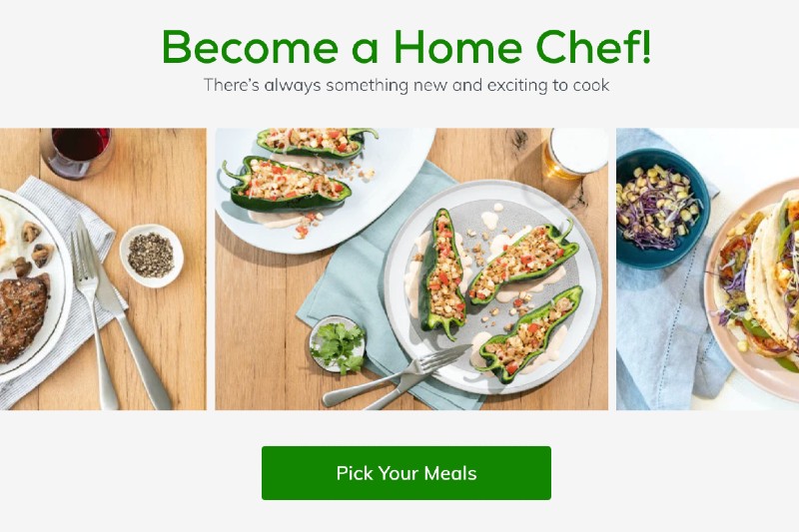Click the blue bowl of corn cabbage slaw
Image resolution: width=799 pixels, height=532 pixels.
(662, 209)
